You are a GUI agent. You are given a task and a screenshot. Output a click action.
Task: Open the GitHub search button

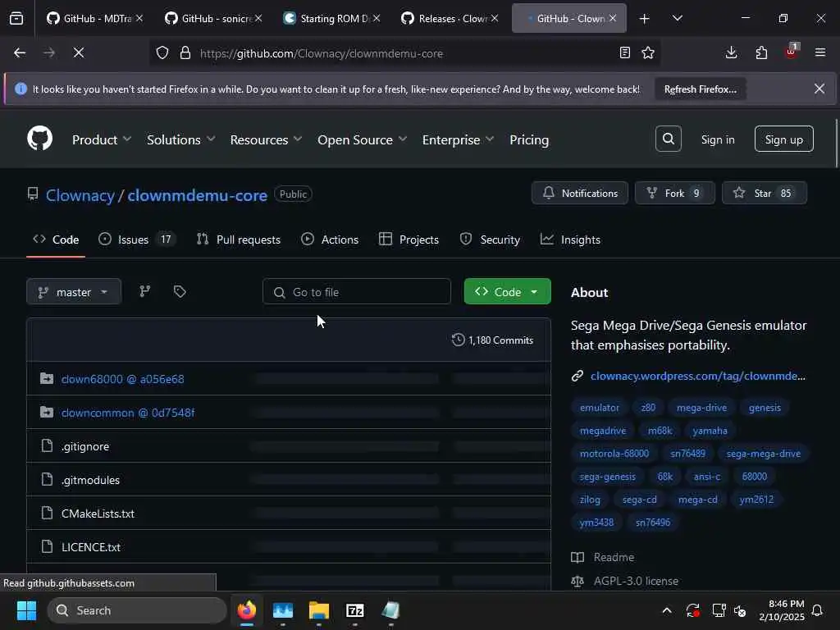[668, 139]
